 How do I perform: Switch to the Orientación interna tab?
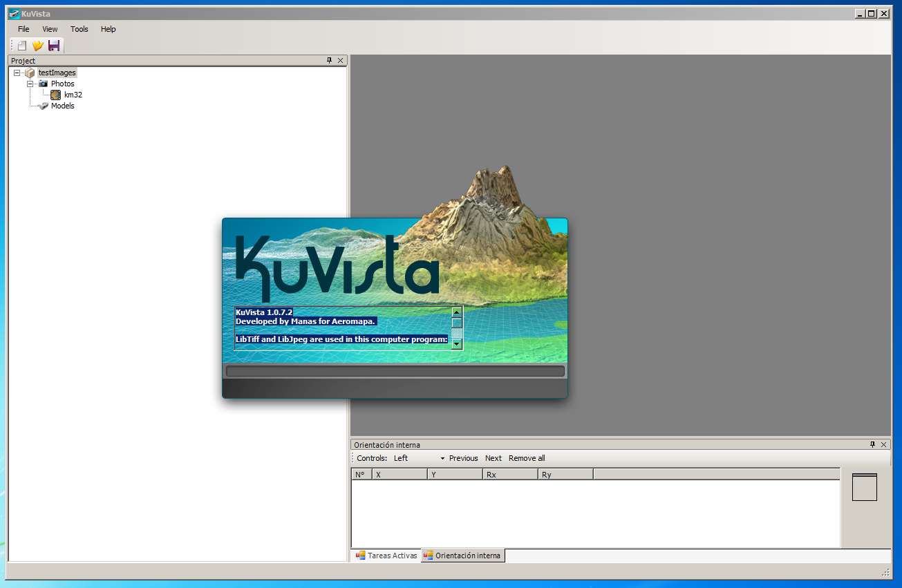[x=462, y=556]
